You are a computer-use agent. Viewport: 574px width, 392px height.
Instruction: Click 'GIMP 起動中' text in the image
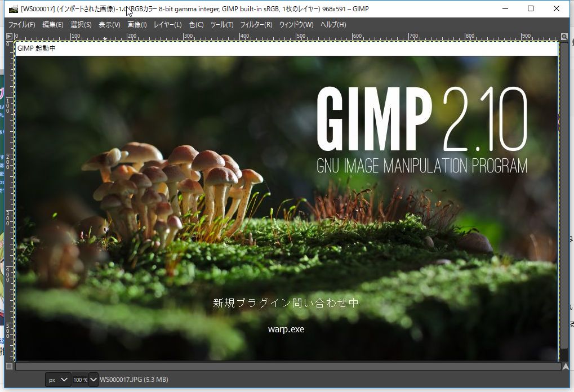36,48
